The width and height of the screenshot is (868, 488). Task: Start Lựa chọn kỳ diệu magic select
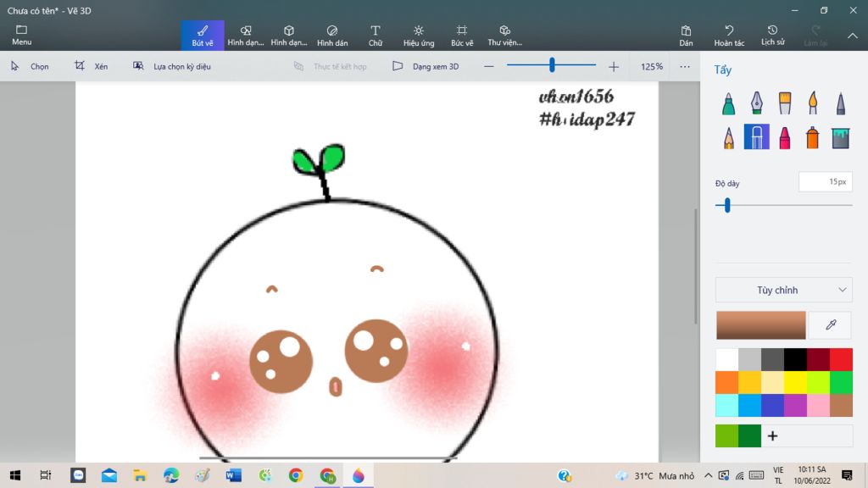(171, 66)
